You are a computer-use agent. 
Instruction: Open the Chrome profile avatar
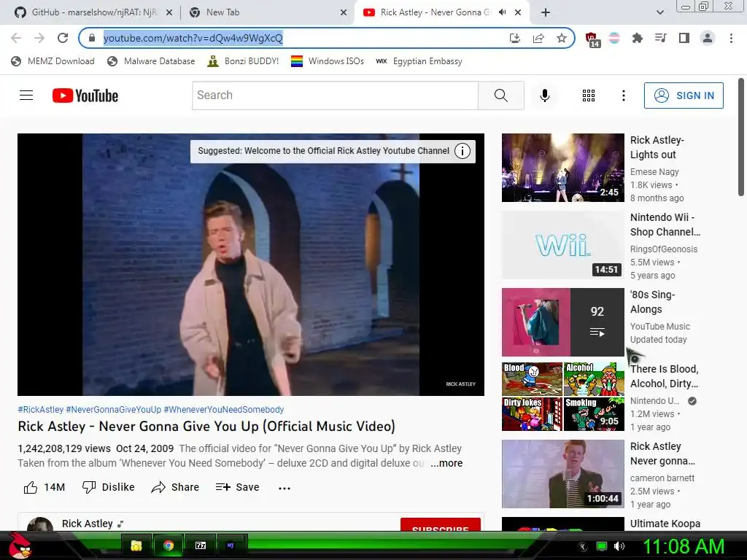click(708, 38)
